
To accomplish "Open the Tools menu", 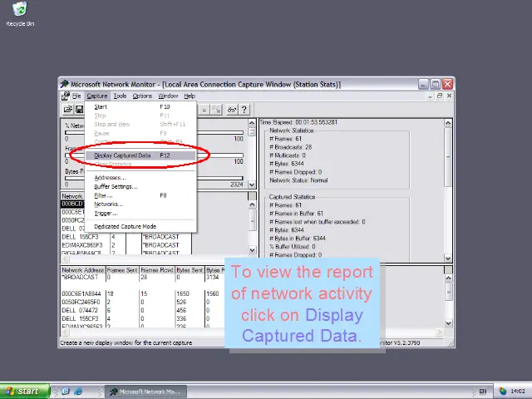I will [x=120, y=96].
